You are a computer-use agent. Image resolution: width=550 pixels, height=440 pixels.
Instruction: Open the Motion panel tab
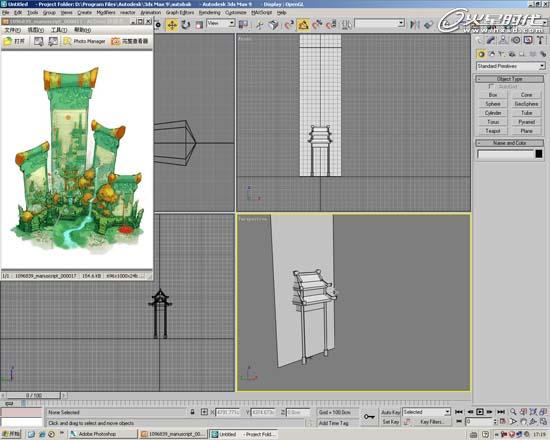click(516, 41)
